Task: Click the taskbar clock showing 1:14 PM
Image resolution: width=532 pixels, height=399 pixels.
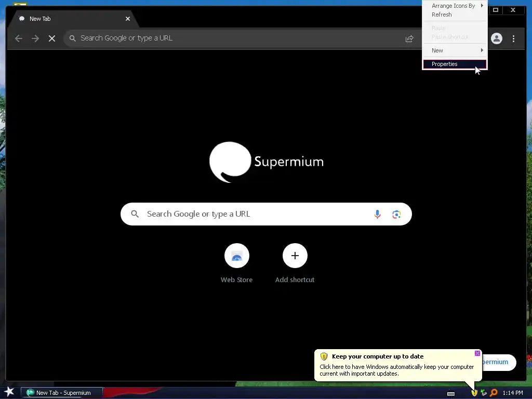Action: point(513,393)
